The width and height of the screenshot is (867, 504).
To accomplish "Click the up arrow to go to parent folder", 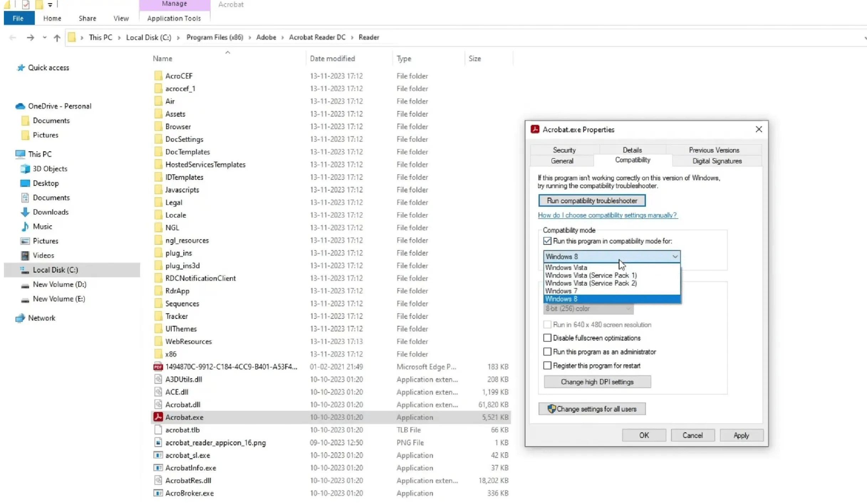I will pos(57,38).
